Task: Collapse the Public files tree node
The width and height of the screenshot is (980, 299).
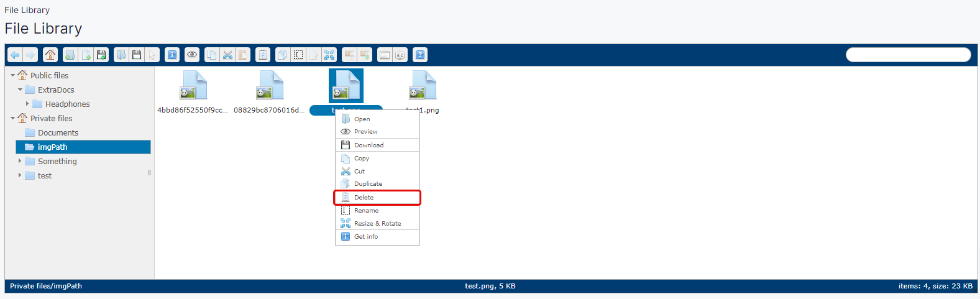Action: [12, 75]
